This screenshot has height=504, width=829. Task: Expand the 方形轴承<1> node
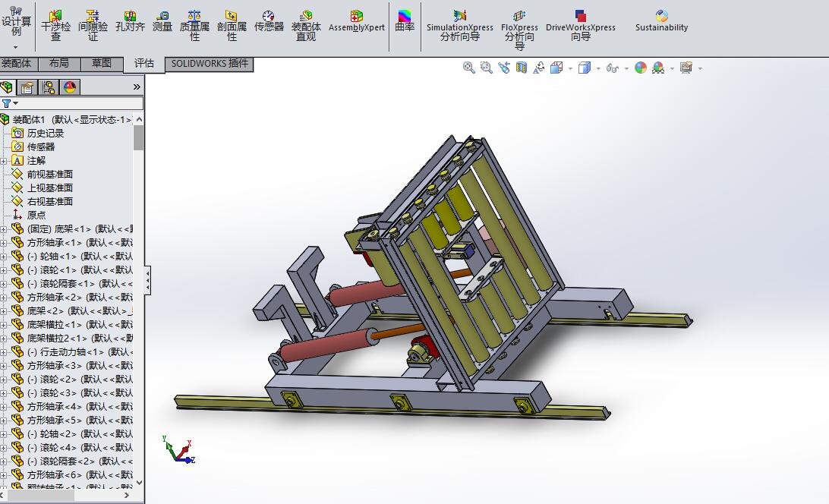click(3, 243)
